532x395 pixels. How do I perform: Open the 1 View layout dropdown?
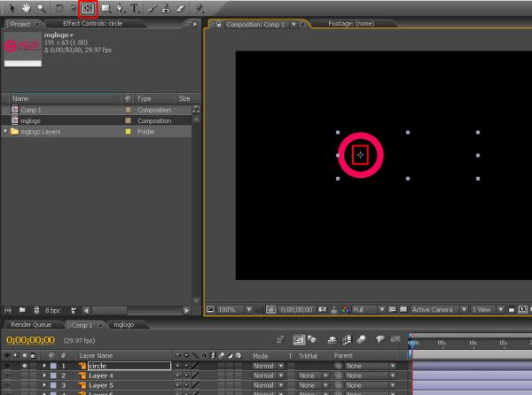click(x=488, y=310)
